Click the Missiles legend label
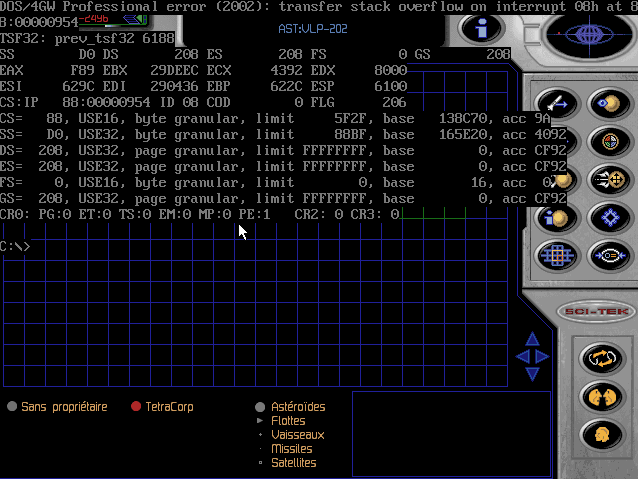The image size is (638, 480). (x=292, y=449)
